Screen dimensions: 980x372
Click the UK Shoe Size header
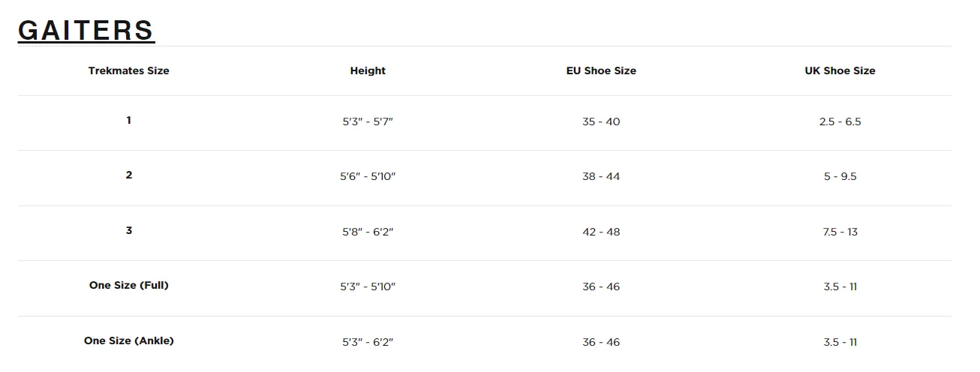tap(840, 70)
